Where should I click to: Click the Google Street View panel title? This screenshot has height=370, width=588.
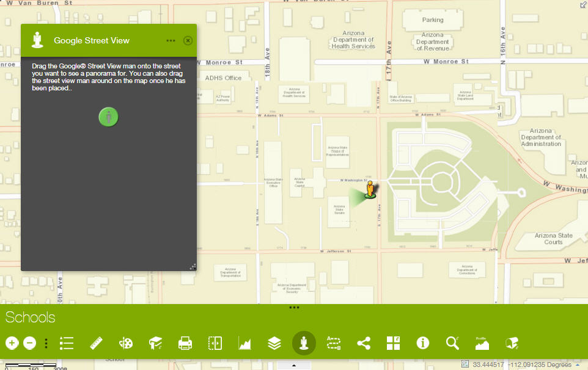(92, 40)
